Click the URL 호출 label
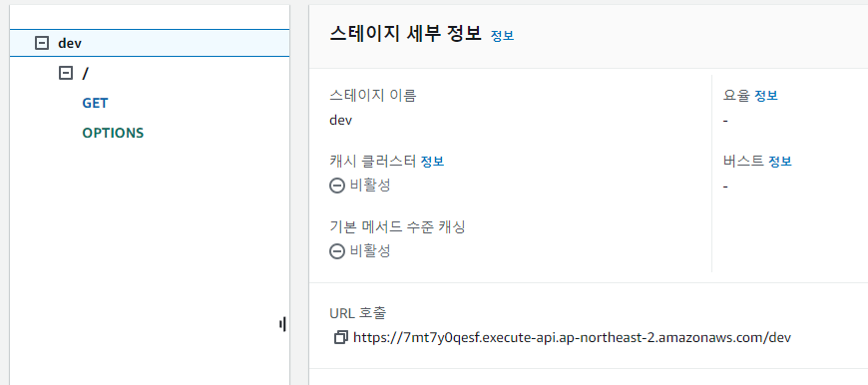The height and width of the screenshot is (385, 868). point(357,313)
